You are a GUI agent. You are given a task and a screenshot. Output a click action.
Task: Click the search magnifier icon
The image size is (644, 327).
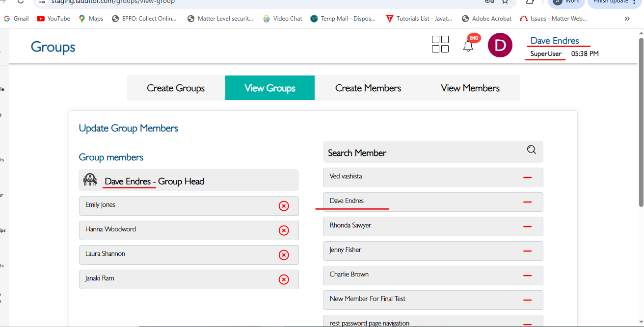click(x=532, y=150)
